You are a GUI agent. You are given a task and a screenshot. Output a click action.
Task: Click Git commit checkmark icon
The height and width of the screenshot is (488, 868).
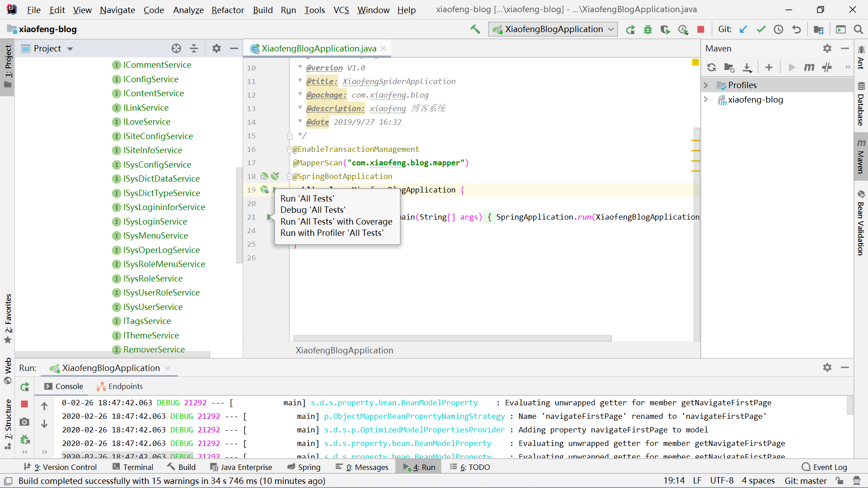point(761,29)
